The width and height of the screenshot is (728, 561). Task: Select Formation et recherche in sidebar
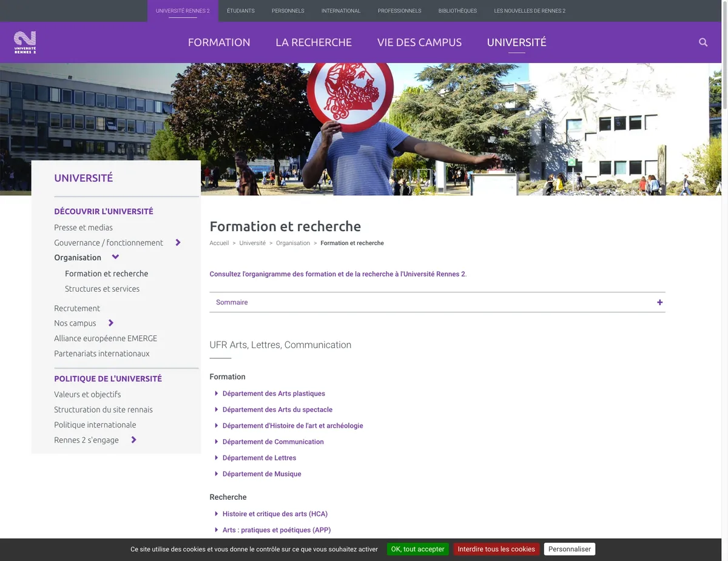coord(107,274)
